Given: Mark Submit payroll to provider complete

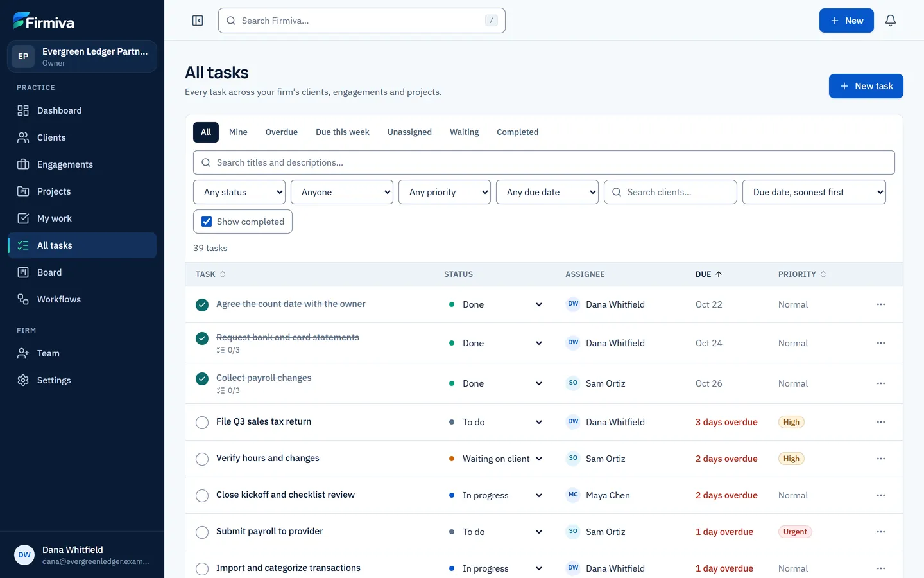Looking at the screenshot, I should [x=202, y=532].
